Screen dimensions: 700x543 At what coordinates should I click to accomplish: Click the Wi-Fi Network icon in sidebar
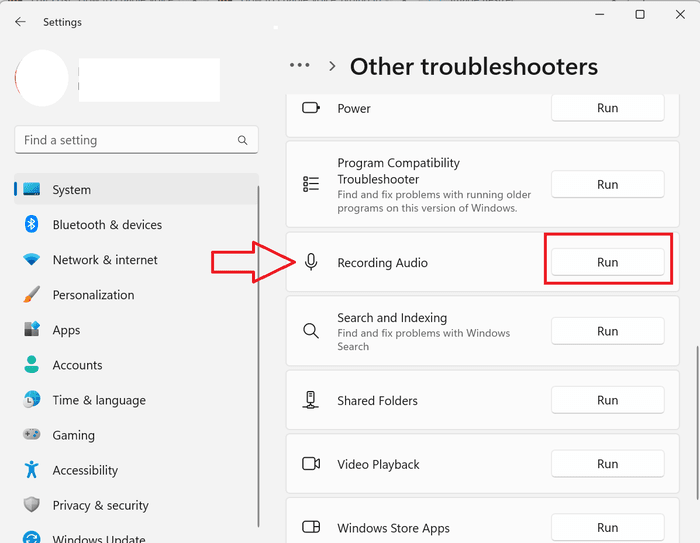click(31, 259)
